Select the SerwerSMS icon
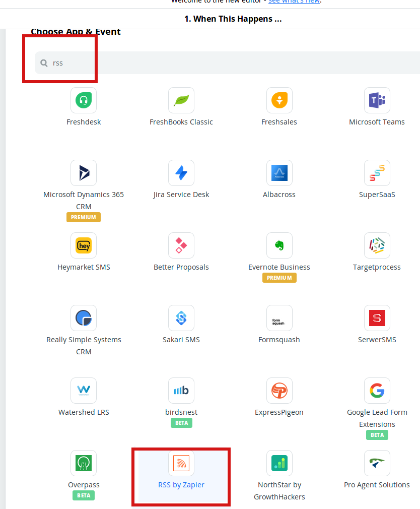Screen dimensions: 420x509 (x=377, y=318)
